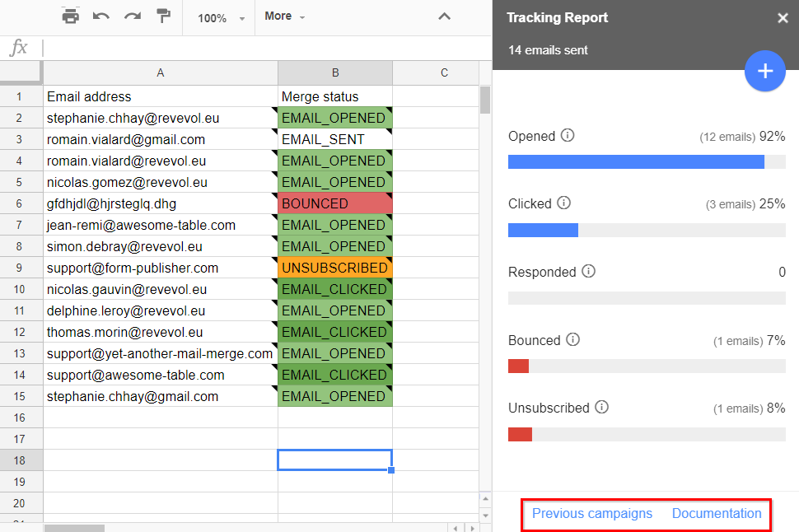Image resolution: width=799 pixels, height=532 pixels.
Task: Click the scroll right arrow button
Action: tap(472, 529)
